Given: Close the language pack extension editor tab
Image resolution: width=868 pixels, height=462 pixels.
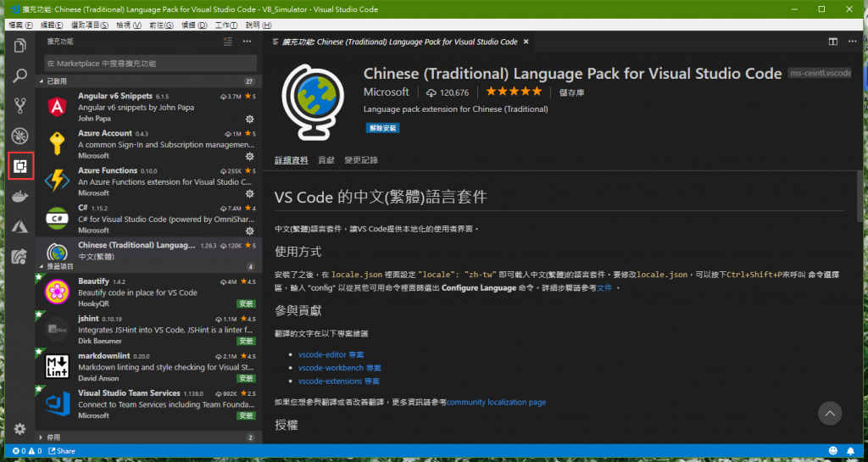Looking at the screenshot, I should tap(526, 42).
